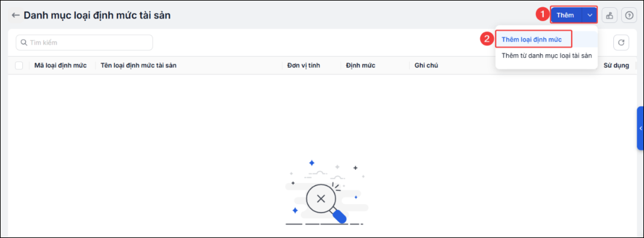Image resolution: width=644 pixels, height=238 pixels.
Task: Go back using the left arrow icon
Action: point(16,16)
